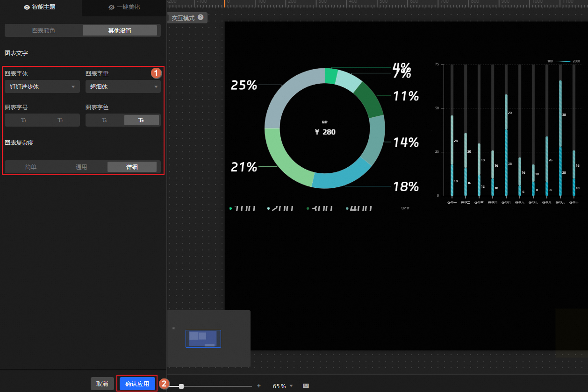Set chart complexity to 简单

tap(31, 167)
